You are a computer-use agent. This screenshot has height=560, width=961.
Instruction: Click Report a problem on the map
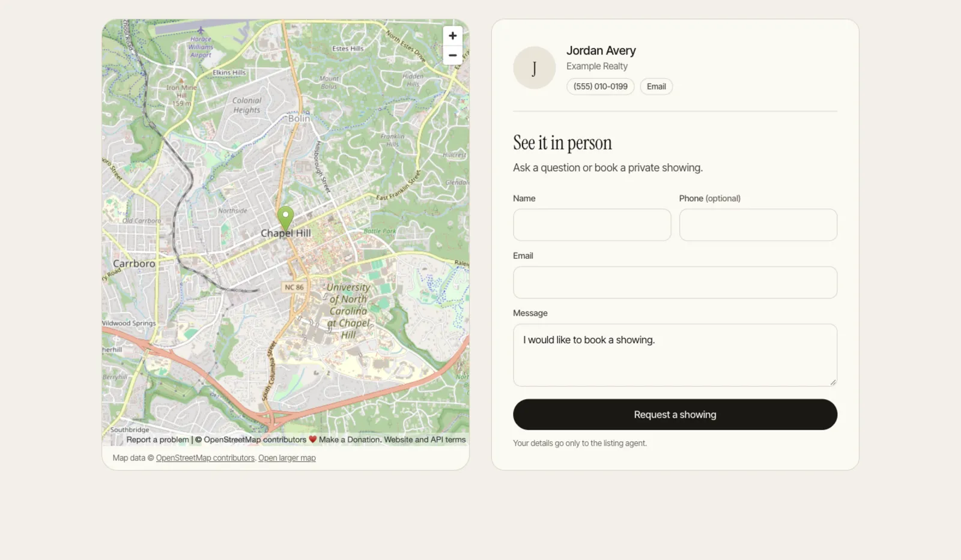[157, 440]
